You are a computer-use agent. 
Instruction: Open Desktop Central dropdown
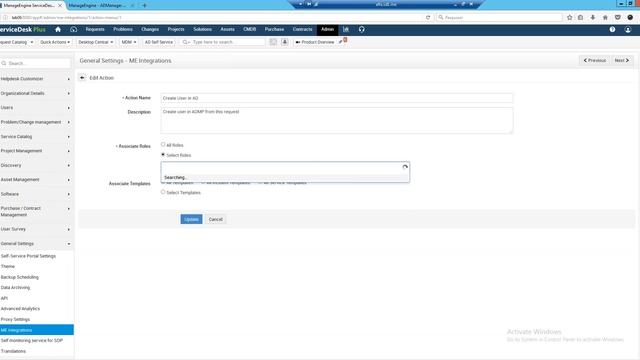coord(96,42)
